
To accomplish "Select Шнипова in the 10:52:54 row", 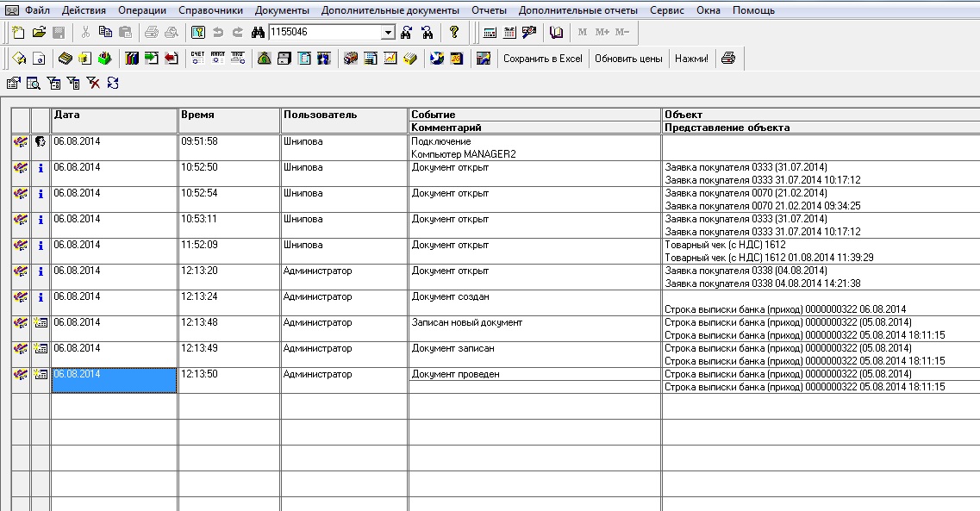I will click(x=344, y=199).
